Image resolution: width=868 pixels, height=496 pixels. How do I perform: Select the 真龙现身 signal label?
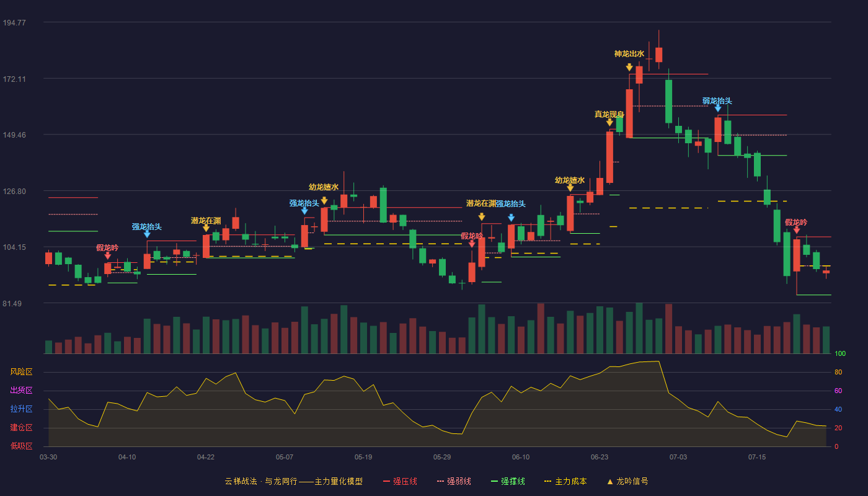pyautogui.click(x=609, y=114)
